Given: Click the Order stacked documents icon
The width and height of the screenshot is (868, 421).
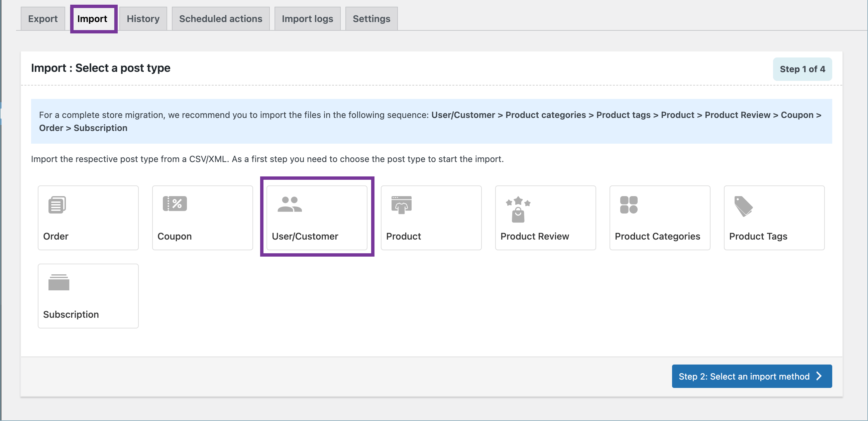Looking at the screenshot, I should 57,205.
